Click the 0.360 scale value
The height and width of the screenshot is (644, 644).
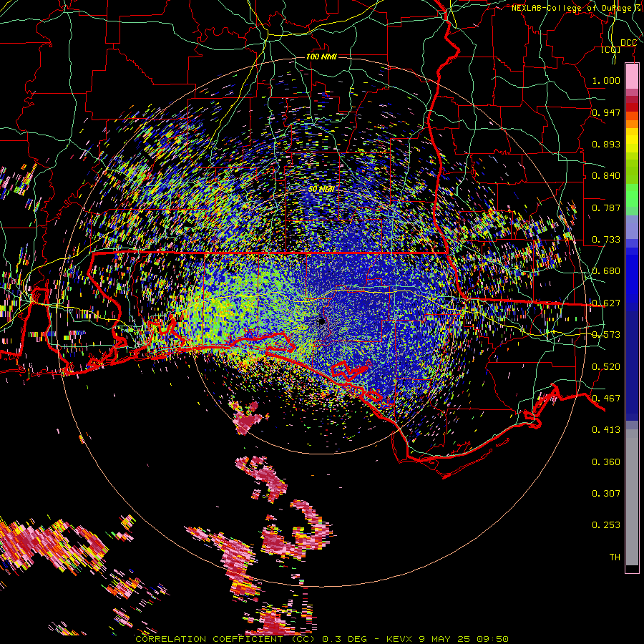[606, 462]
